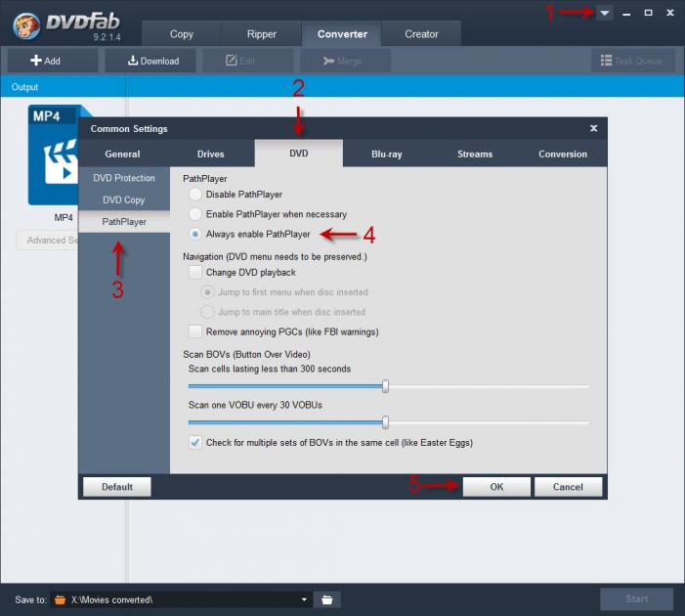Uncheck Check for multiple sets of BOVs
Image resolution: width=685 pixels, height=616 pixels.
click(195, 442)
